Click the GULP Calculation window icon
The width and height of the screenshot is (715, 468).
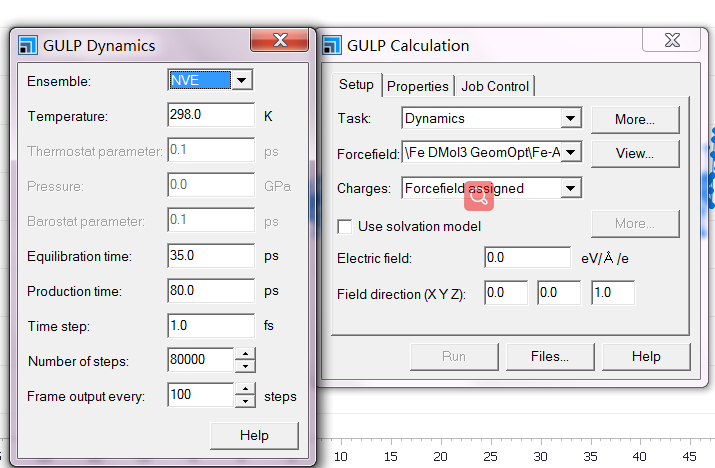click(332, 45)
